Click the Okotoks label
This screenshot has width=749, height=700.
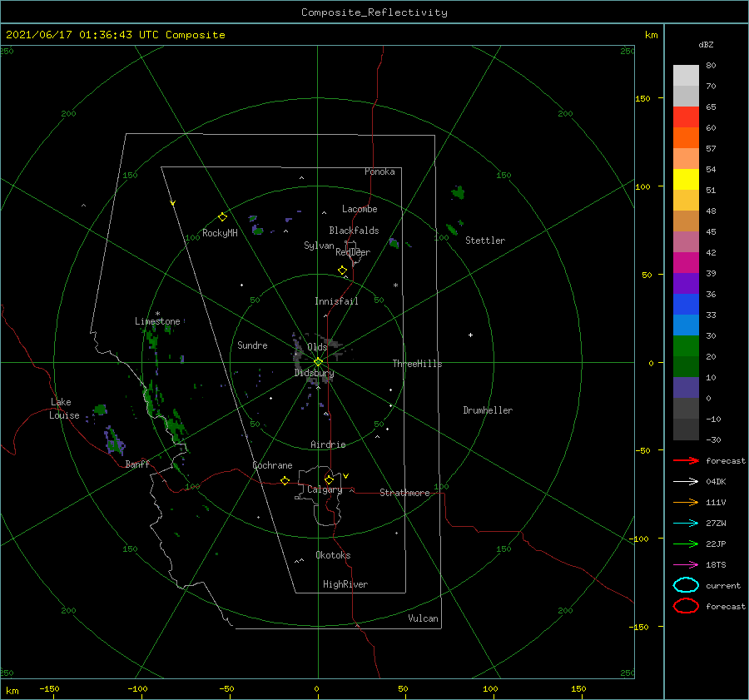333,555
